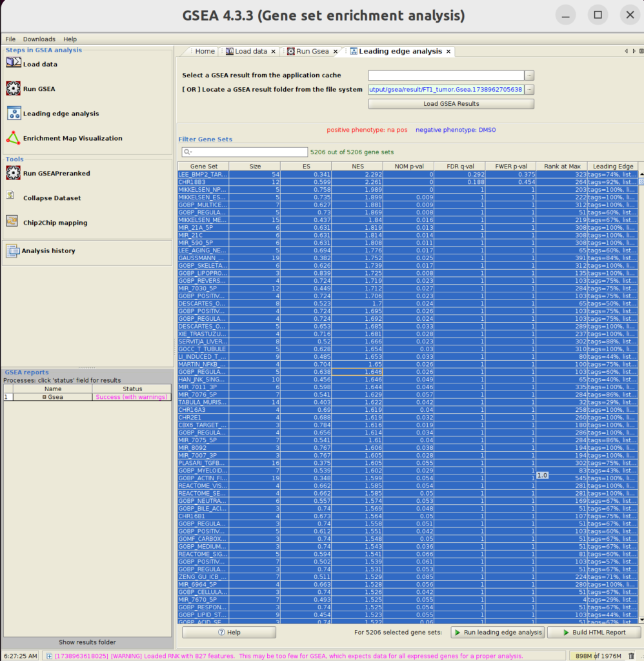Switch to the Load data tab
This screenshot has width=644, height=661.
[x=251, y=51]
